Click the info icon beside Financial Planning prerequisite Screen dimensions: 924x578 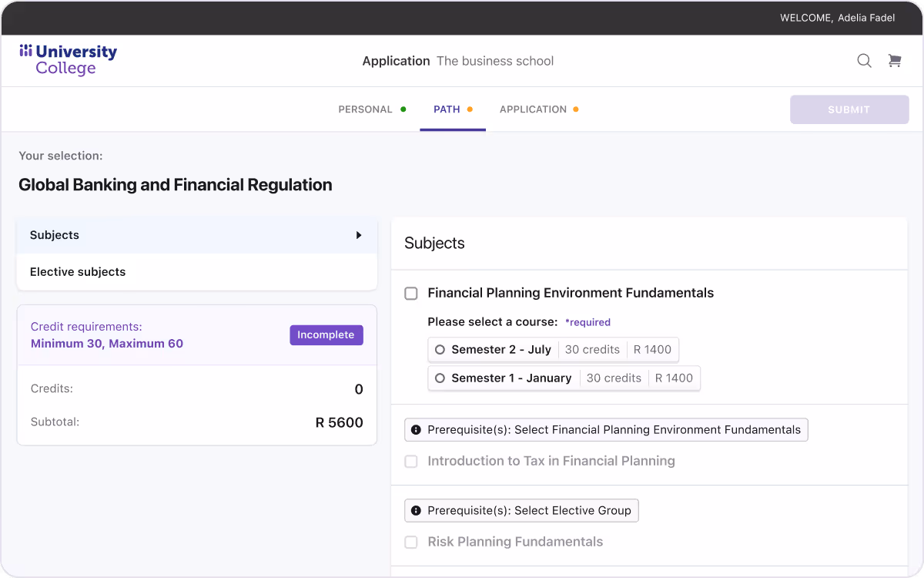(417, 429)
